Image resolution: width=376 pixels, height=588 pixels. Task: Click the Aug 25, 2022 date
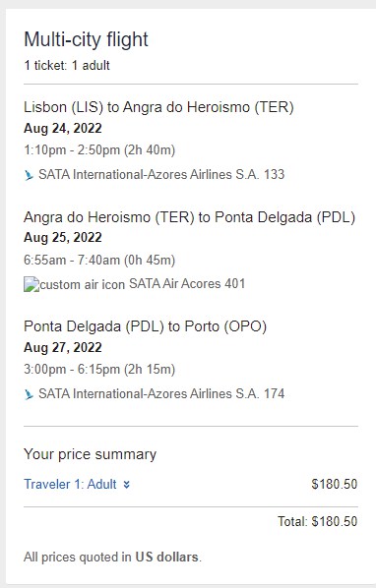(63, 237)
